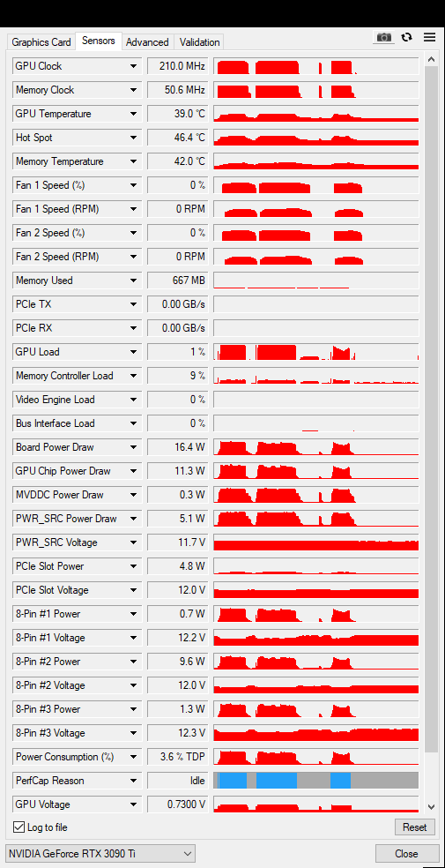Open the Video Engine Load dropdown arrow
445x868 pixels.
coord(133,400)
